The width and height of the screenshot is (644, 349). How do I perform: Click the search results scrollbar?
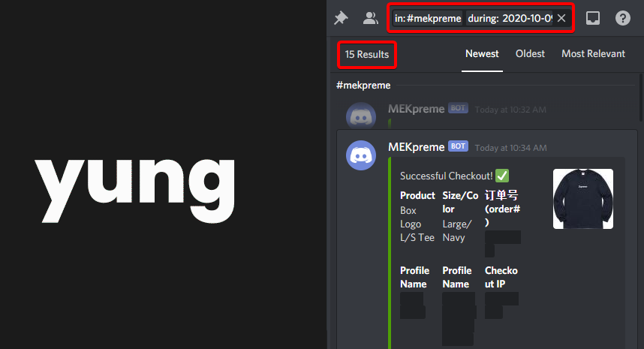click(x=641, y=98)
